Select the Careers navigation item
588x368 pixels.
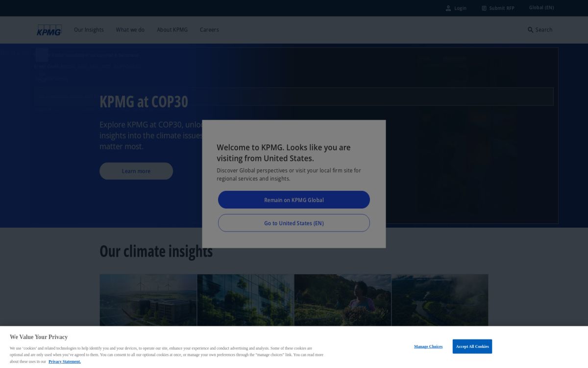tap(209, 29)
